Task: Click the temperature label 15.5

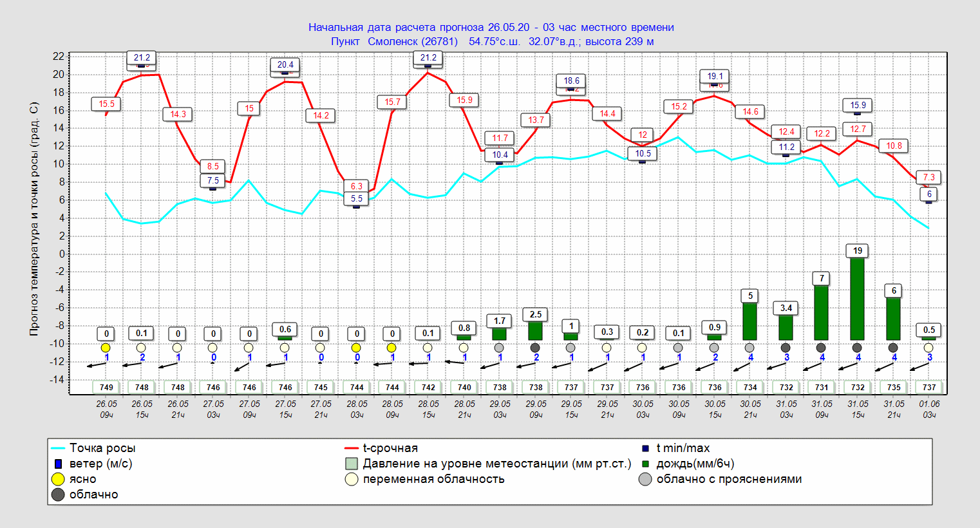Action: coord(106,104)
